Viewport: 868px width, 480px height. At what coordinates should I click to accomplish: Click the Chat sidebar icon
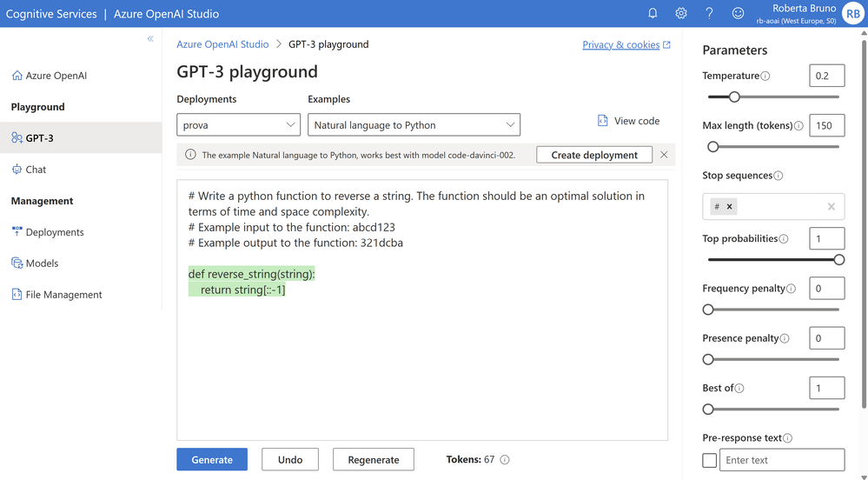coord(17,169)
